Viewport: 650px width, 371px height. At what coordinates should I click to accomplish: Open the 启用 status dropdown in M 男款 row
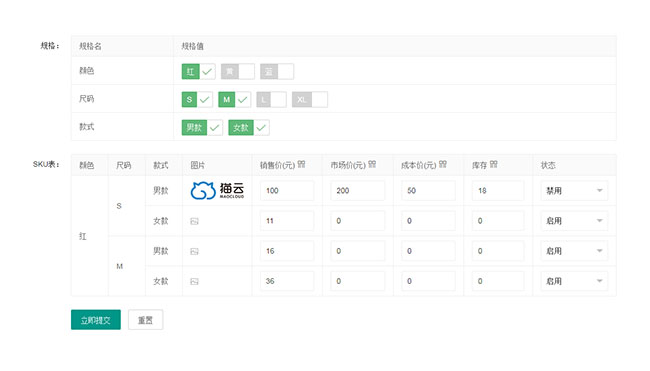click(x=574, y=251)
